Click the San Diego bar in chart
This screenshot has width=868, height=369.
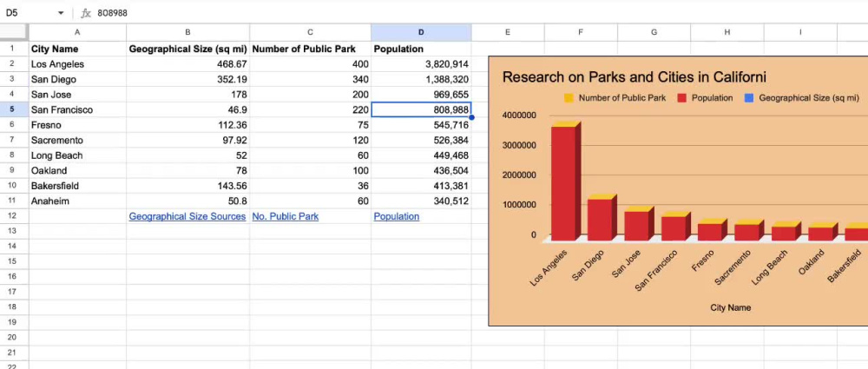(602, 219)
